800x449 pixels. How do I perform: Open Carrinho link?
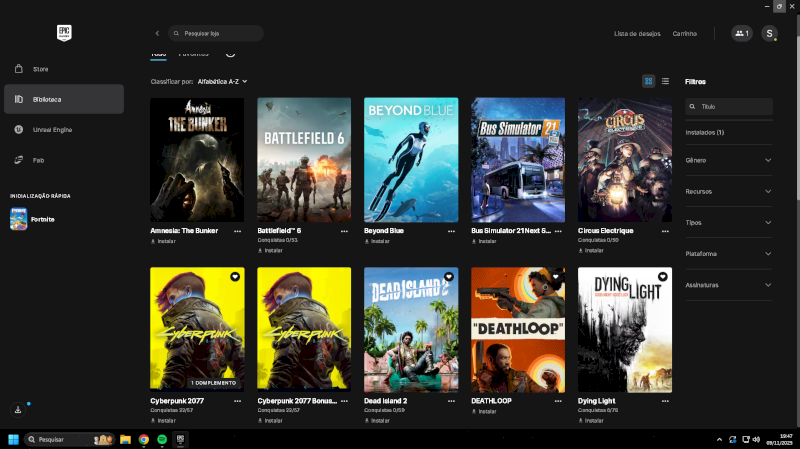pyautogui.click(x=684, y=34)
